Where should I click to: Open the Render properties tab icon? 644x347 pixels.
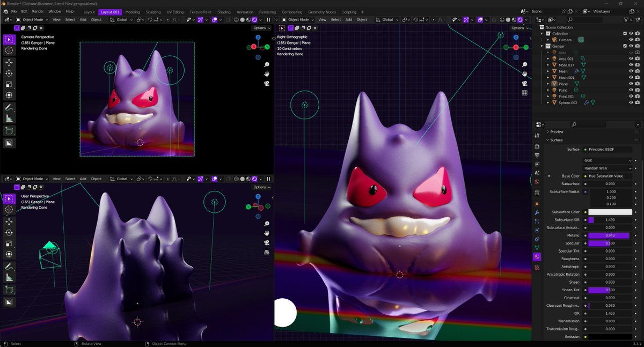tap(537, 146)
